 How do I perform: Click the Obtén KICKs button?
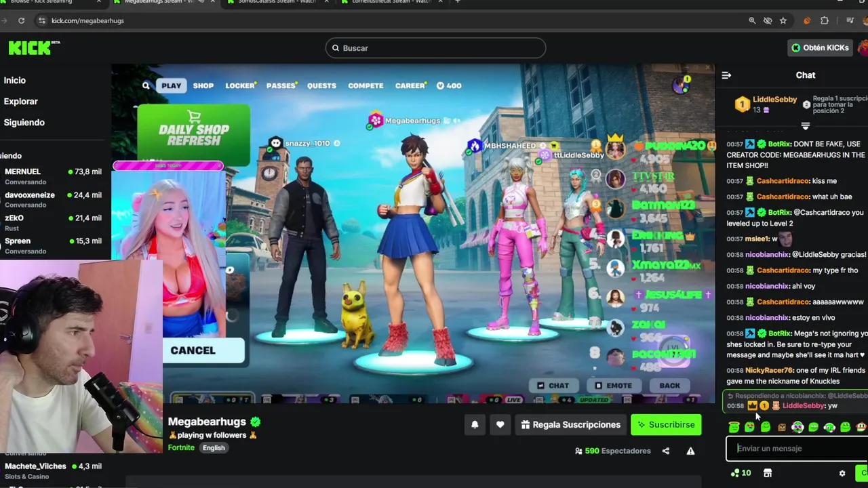820,47
